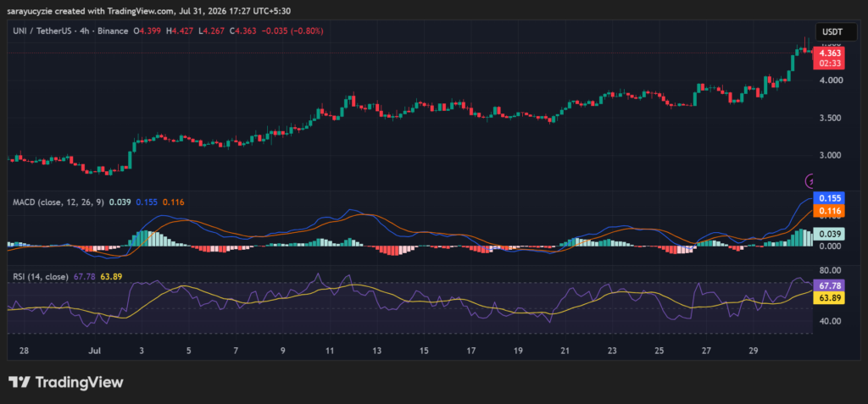
Task: Click the low value L4.267
Action: pyautogui.click(x=210, y=31)
